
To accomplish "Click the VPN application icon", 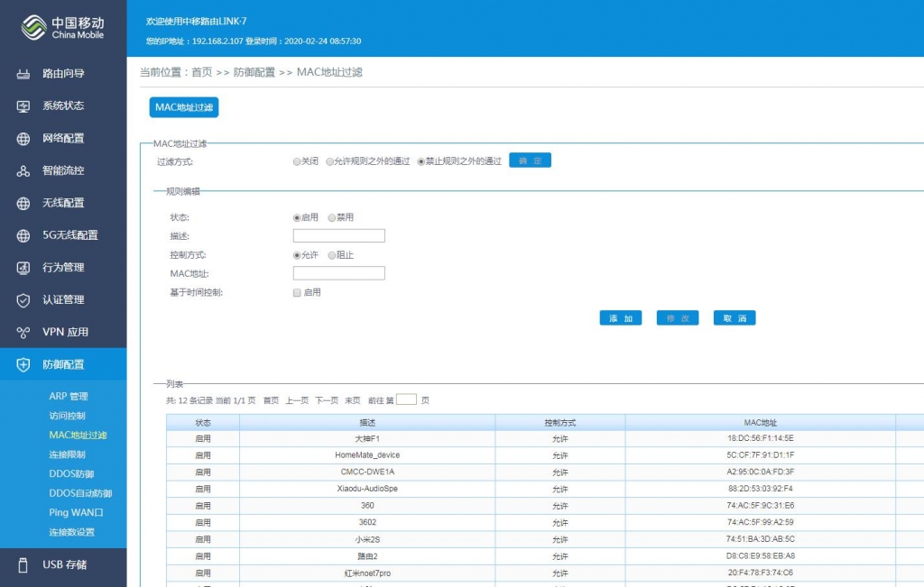I will 23,333.
